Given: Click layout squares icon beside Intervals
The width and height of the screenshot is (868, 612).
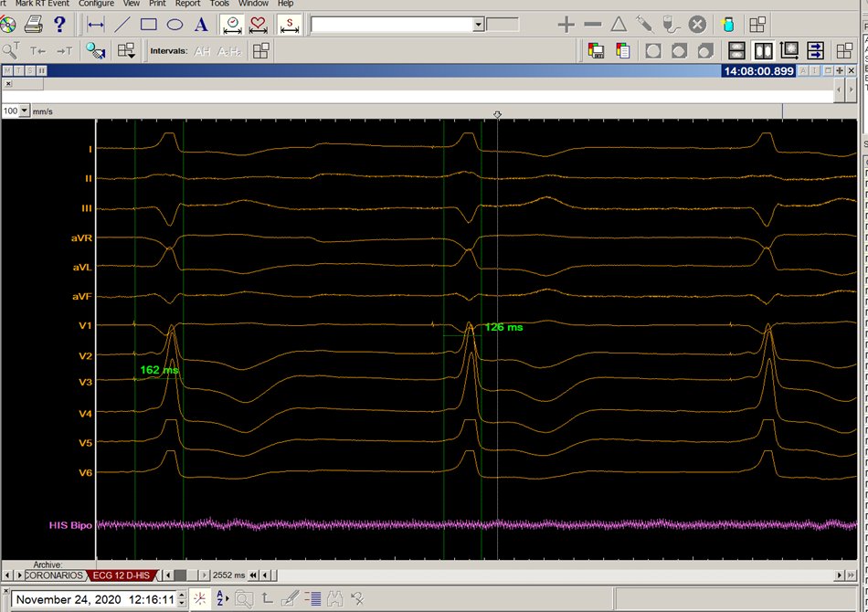Looking at the screenshot, I should (x=260, y=51).
